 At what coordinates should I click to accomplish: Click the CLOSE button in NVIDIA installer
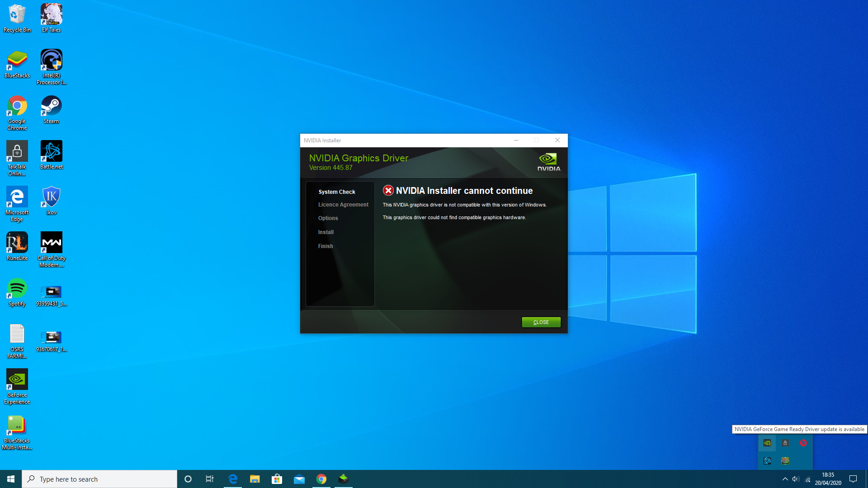click(541, 322)
